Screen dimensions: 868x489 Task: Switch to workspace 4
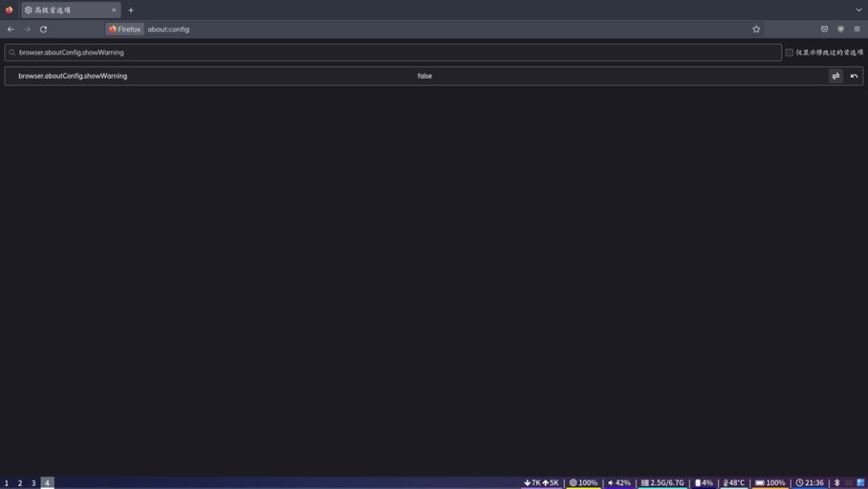47,483
